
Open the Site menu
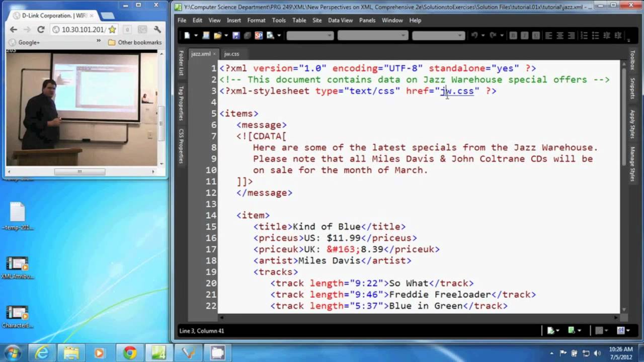[317, 20]
